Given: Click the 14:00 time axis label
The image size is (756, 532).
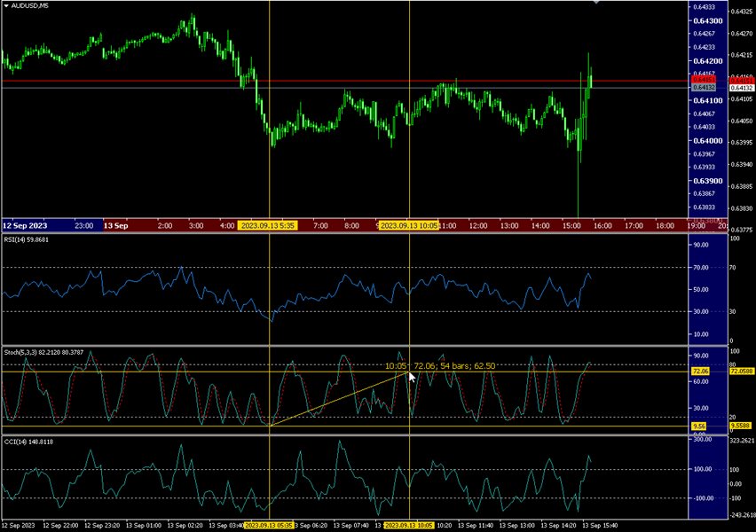Looking at the screenshot, I should pyautogui.click(x=540, y=225).
